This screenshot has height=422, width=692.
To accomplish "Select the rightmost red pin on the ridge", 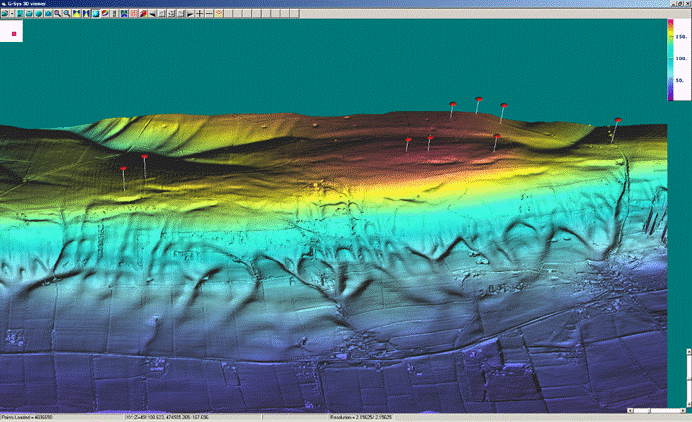I will point(617,121).
